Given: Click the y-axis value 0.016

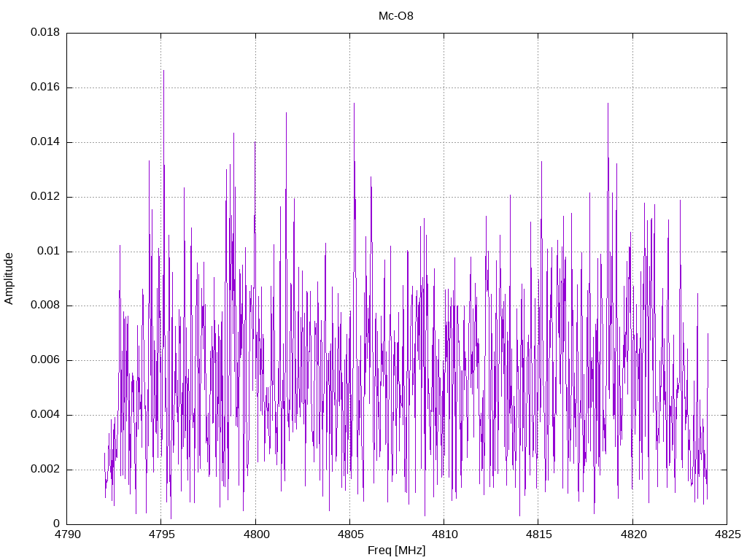Looking at the screenshot, I should [x=45, y=87].
